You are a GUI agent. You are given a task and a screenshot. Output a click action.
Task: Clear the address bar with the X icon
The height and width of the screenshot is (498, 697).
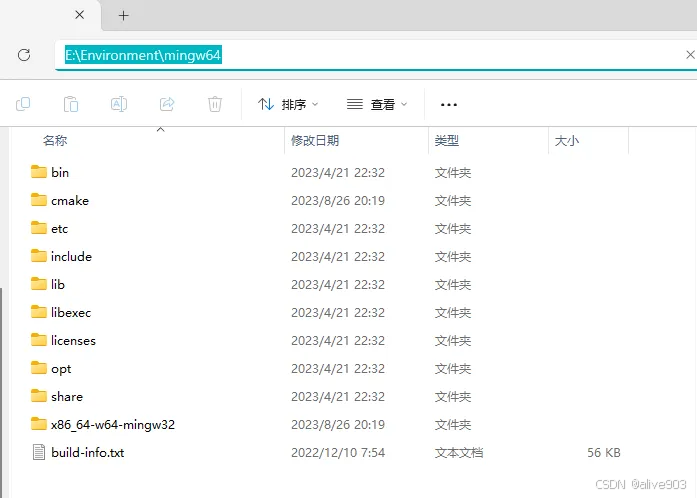[690, 55]
